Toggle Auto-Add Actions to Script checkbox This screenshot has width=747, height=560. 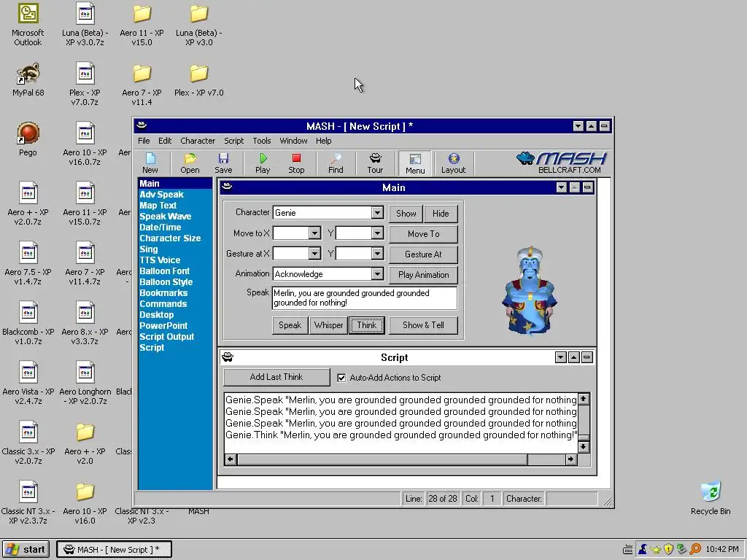point(341,378)
